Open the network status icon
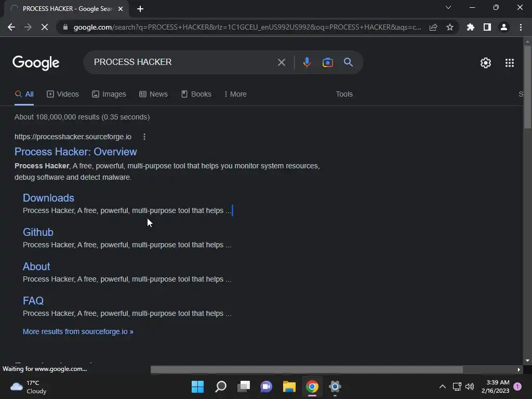 (x=457, y=387)
